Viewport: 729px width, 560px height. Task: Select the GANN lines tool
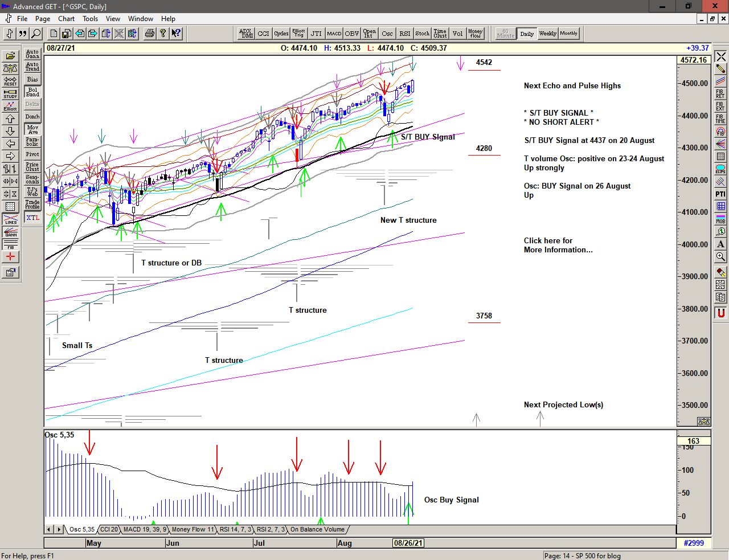tap(10, 232)
